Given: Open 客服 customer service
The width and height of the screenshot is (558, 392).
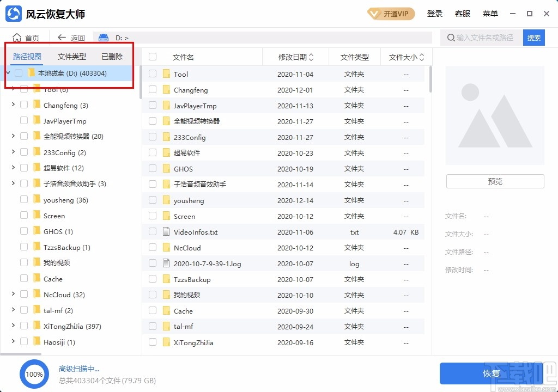Looking at the screenshot, I should coord(462,14).
